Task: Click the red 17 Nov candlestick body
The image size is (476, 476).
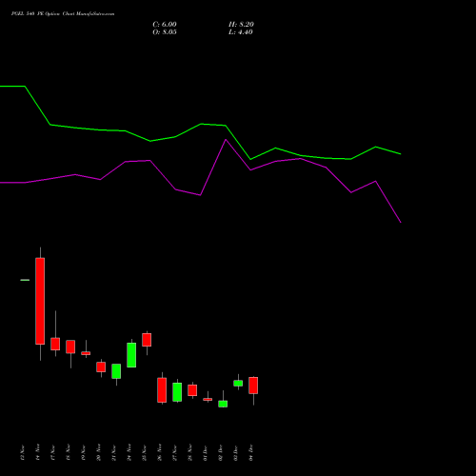Action: (x=55, y=344)
